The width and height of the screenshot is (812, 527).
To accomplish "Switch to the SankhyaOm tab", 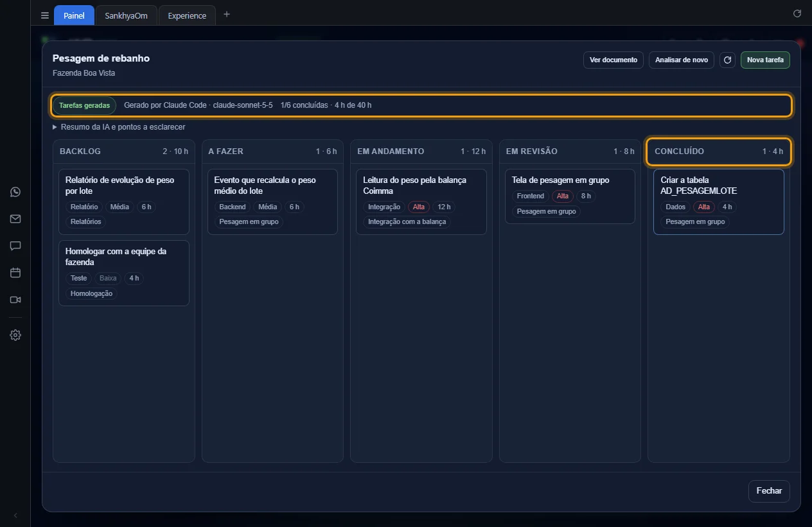I will (x=126, y=15).
